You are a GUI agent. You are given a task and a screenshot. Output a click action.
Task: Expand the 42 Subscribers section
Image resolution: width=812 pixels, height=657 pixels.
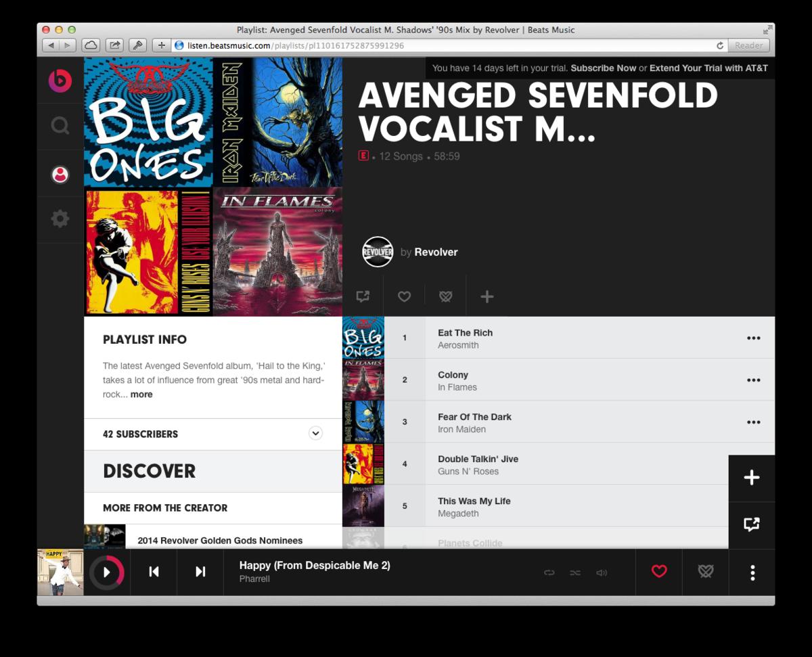315,434
